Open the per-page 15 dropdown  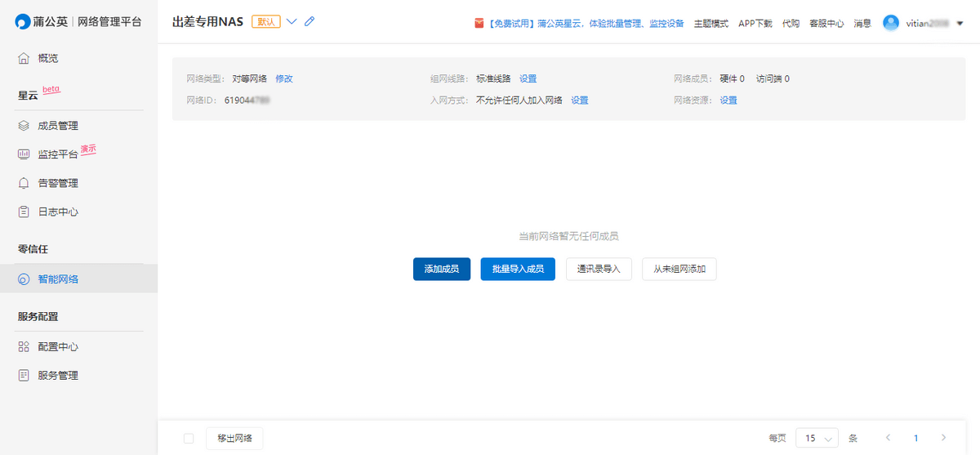[x=817, y=438]
